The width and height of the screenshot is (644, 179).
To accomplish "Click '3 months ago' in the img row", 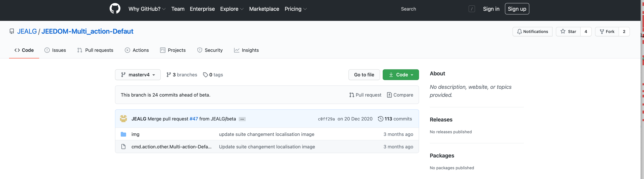I will tap(398, 134).
